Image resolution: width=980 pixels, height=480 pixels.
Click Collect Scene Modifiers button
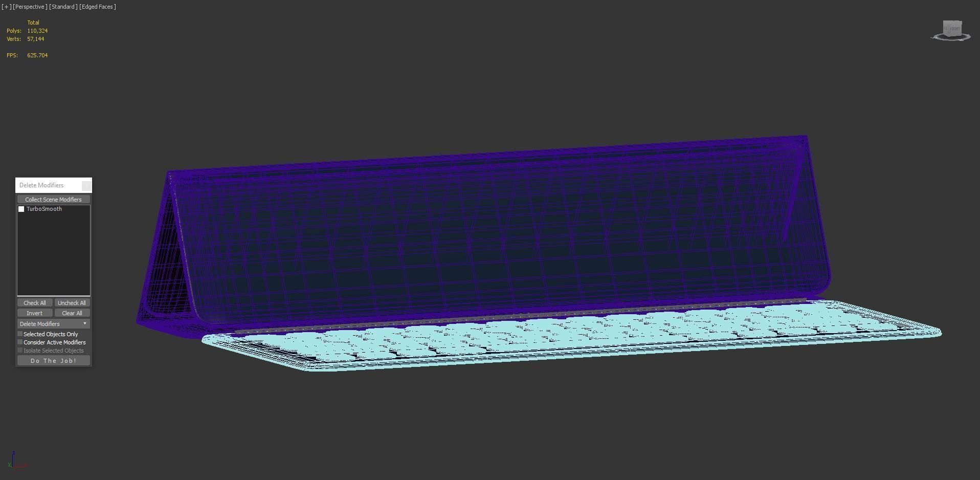click(53, 200)
